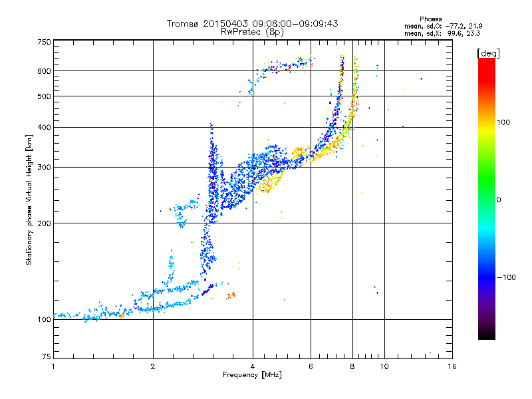Viewport: 532px width, 399px height.
Task: Click the y-axis tick label '750'
Action: click(44, 42)
